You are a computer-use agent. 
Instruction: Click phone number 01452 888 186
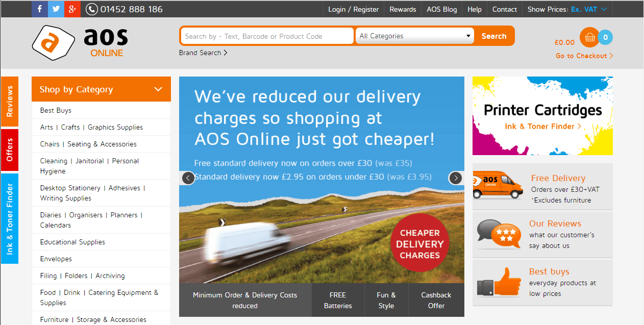point(132,9)
